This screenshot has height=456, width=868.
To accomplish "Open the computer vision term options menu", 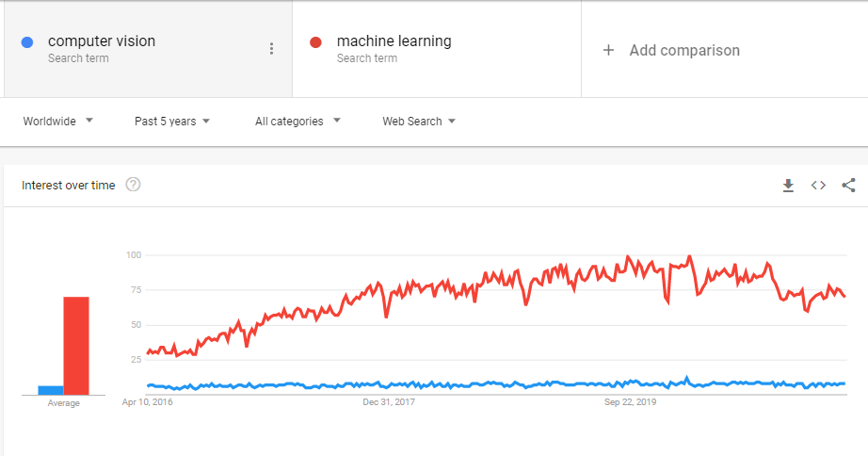I will pyautogui.click(x=271, y=49).
